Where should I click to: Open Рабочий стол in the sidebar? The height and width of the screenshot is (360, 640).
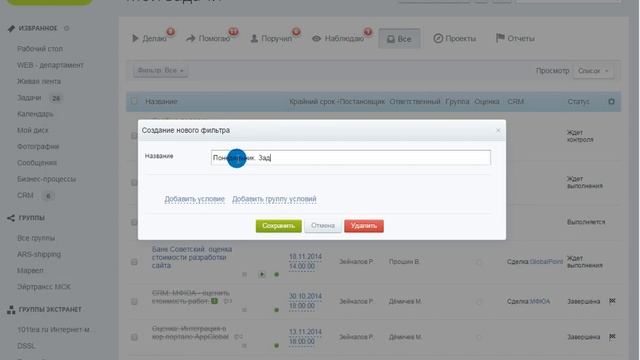[x=40, y=49]
